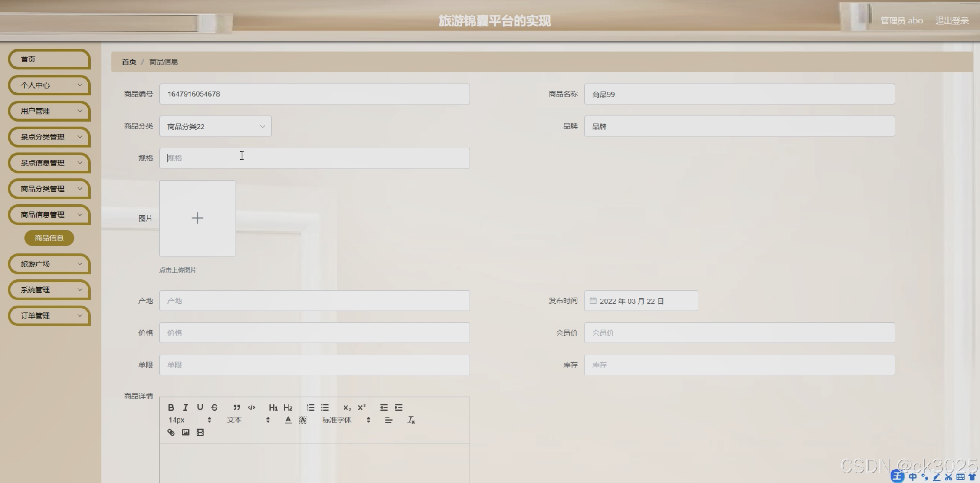Insert an image into the editor
This screenshot has height=483, width=980.
[x=186, y=432]
